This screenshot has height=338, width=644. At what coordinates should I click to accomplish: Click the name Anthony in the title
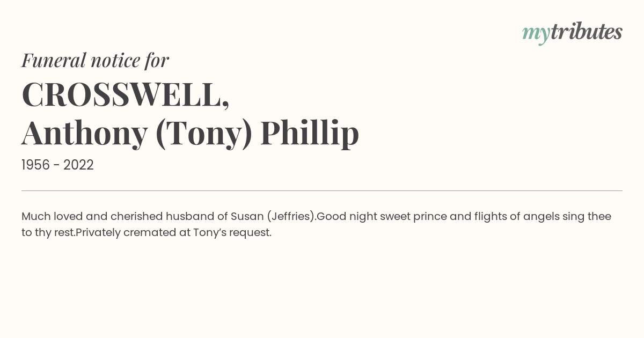point(84,134)
